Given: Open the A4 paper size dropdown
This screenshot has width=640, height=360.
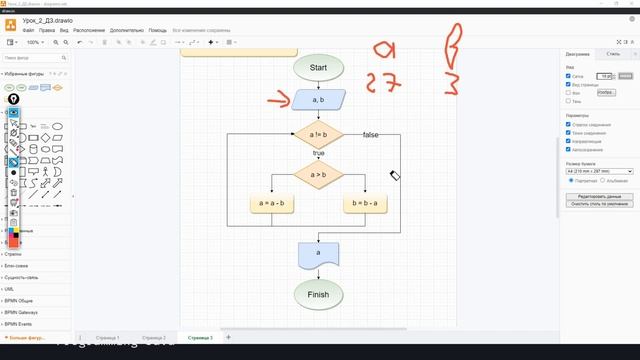Looking at the screenshot, I should click(599, 171).
